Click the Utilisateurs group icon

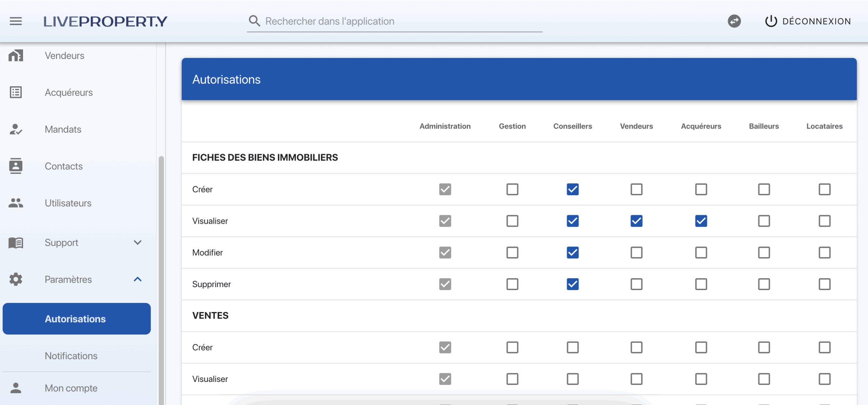pos(16,203)
